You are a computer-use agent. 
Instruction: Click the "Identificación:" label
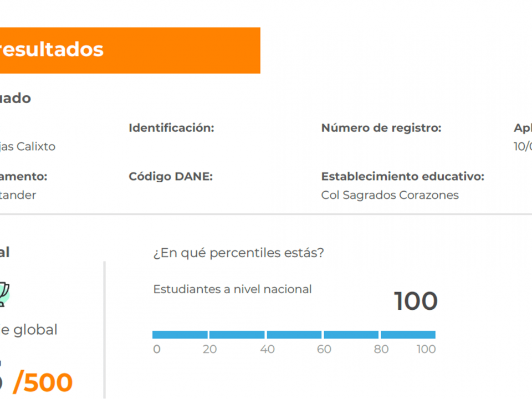point(171,128)
